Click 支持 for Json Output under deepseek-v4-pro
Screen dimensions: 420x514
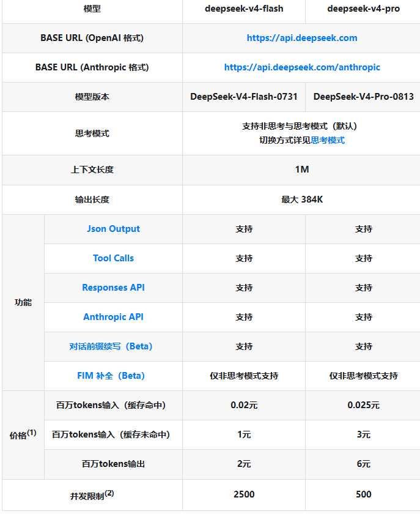click(x=363, y=229)
